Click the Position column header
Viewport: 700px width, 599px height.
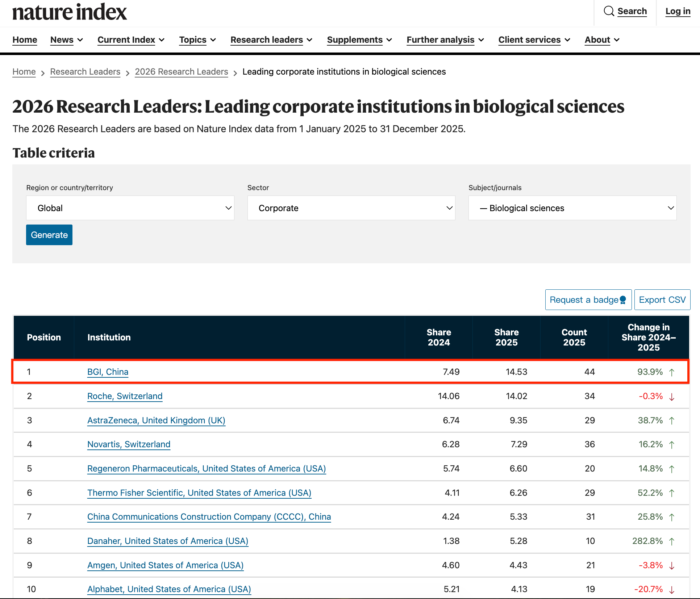(x=44, y=338)
